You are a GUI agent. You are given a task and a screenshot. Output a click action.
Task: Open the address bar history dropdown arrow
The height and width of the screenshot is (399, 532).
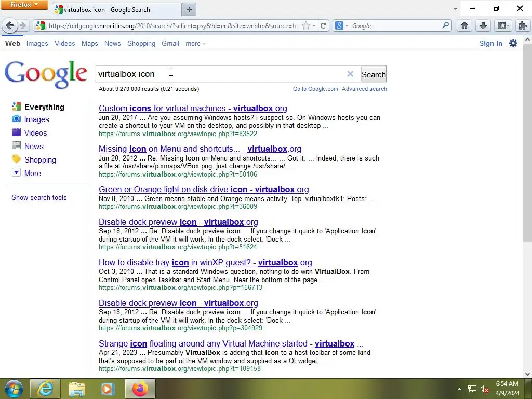(314, 26)
